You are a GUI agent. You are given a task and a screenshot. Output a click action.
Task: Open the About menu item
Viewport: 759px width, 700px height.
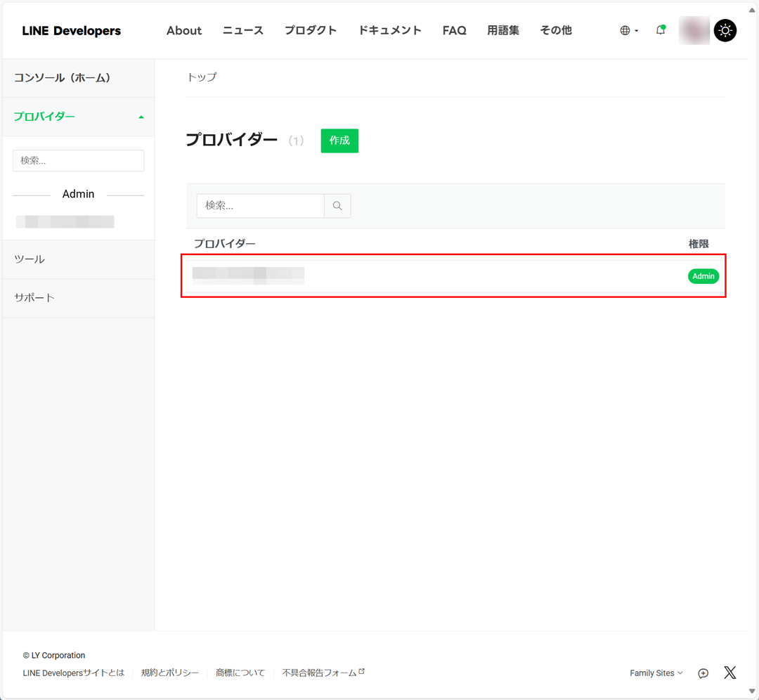tap(184, 30)
